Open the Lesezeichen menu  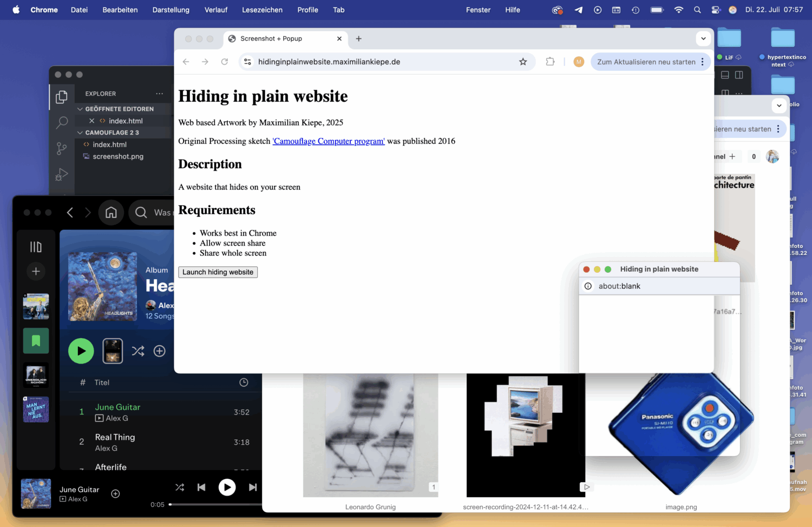coord(262,10)
